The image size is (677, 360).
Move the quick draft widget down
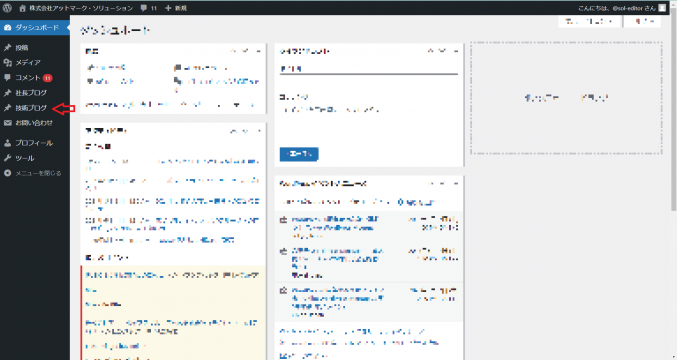[x=443, y=51]
